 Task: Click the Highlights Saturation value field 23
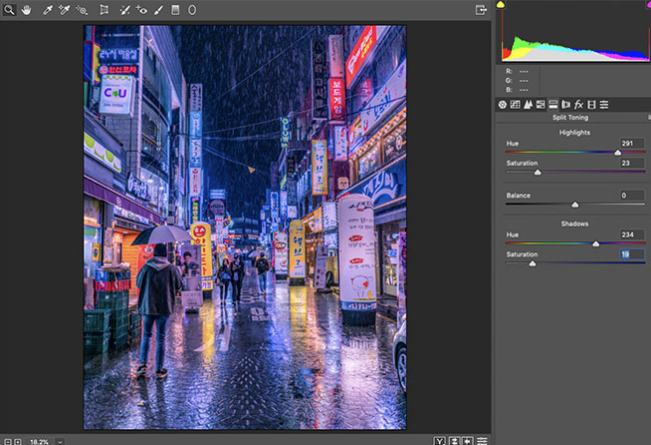pos(631,163)
